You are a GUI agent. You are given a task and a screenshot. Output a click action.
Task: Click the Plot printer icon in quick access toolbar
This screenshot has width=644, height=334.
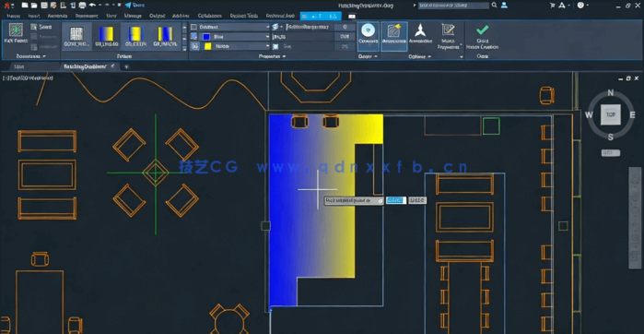pos(82,6)
